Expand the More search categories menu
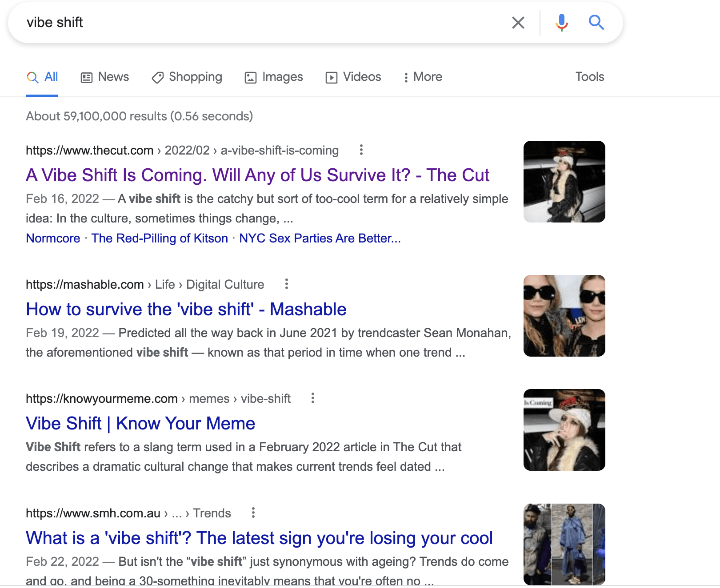Viewport: 720px width, 588px height. coord(423,77)
